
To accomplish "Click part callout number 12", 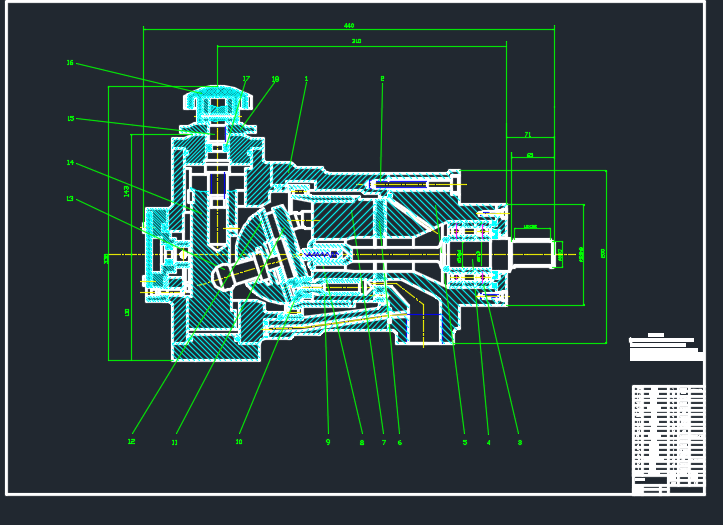I will (131, 442).
